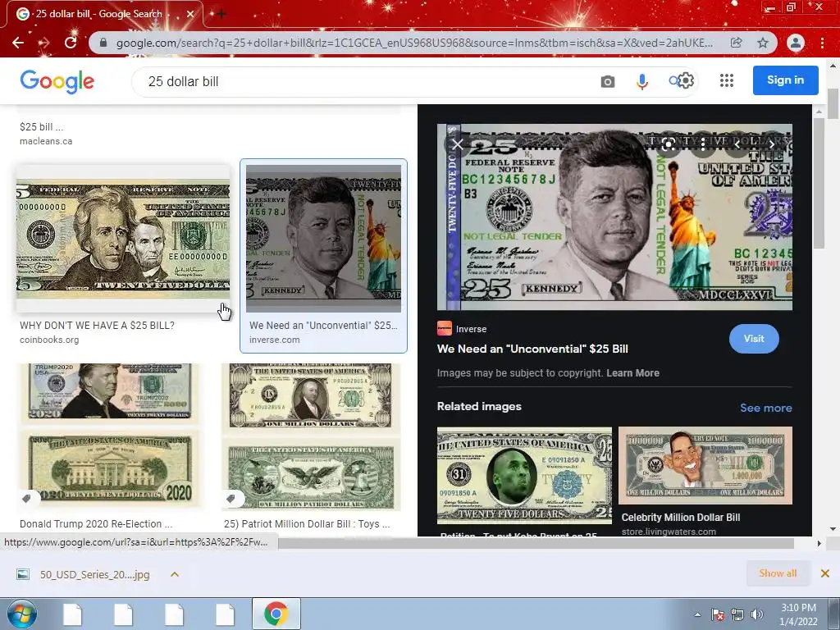Click the Visit button
This screenshot has width=840, height=630.
click(x=754, y=339)
